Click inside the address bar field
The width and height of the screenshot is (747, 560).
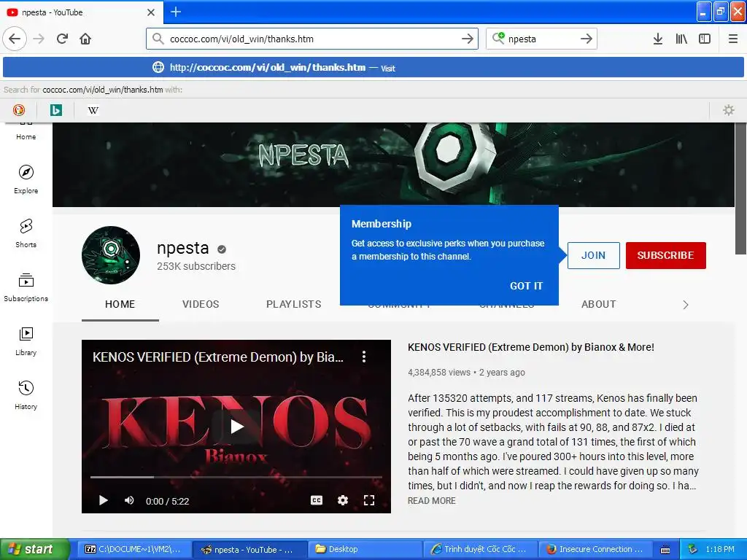pyautogui.click(x=312, y=39)
